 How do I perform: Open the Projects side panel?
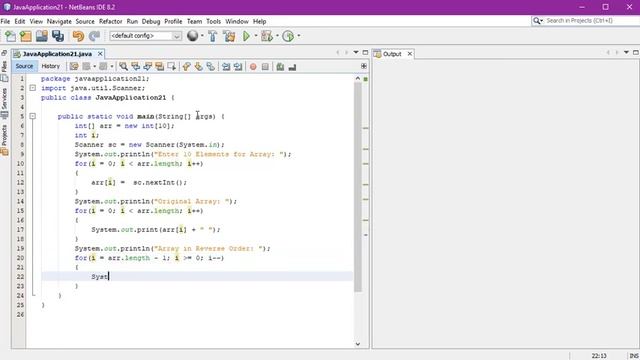pyautogui.click(x=4, y=140)
